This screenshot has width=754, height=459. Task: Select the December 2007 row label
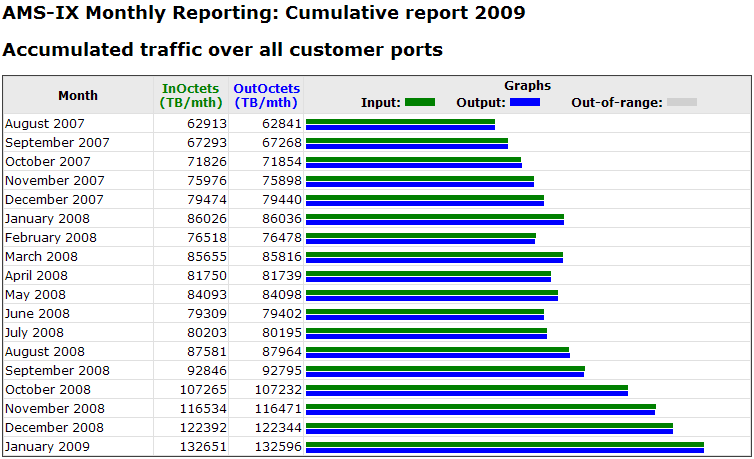pos(54,199)
